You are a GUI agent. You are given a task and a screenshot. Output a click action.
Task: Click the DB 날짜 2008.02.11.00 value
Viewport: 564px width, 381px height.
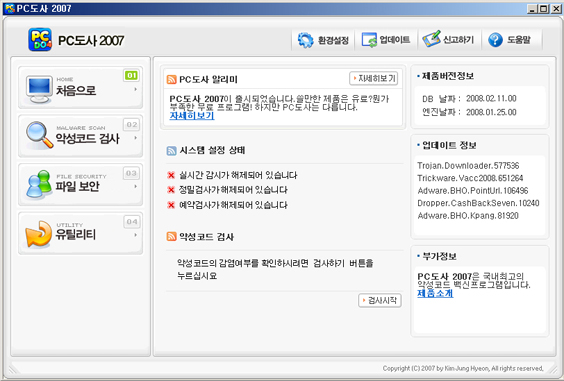pos(491,99)
